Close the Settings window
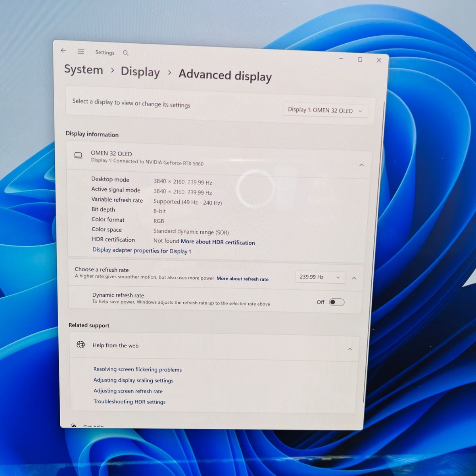The height and width of the screenshot is (476, 476). tap(379, 60)
